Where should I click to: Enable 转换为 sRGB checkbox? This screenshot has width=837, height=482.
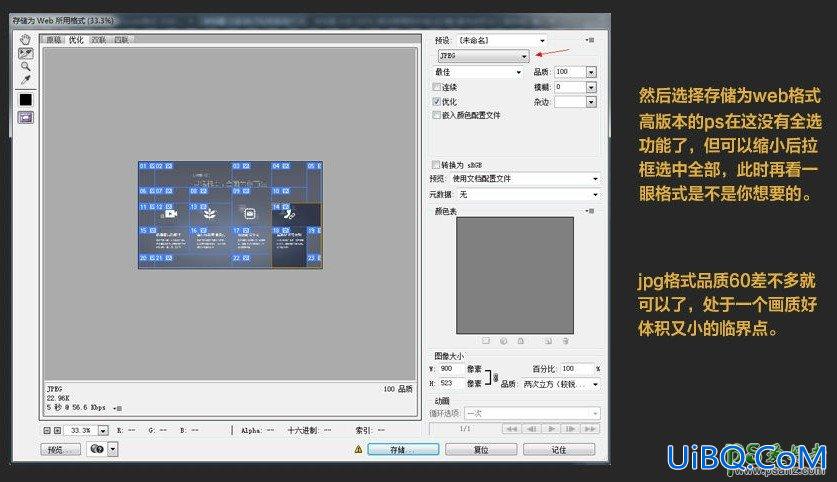(x=436, y=165)
